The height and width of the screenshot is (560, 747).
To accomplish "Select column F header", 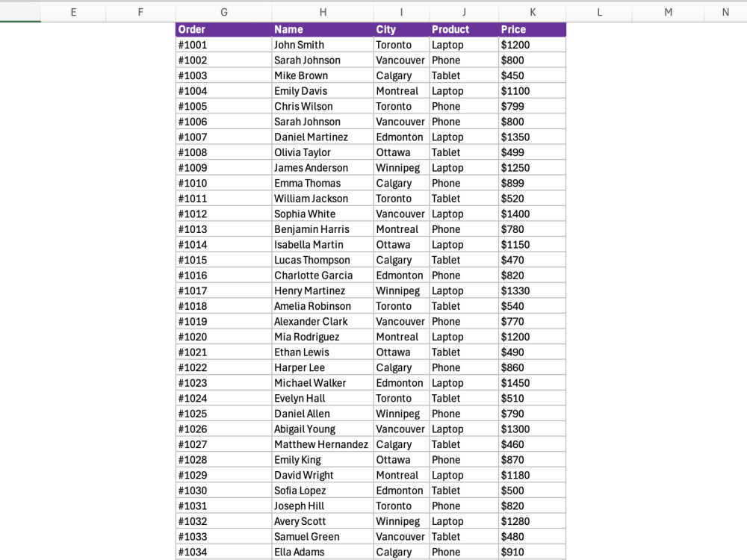I will click(x=140, y=12).
